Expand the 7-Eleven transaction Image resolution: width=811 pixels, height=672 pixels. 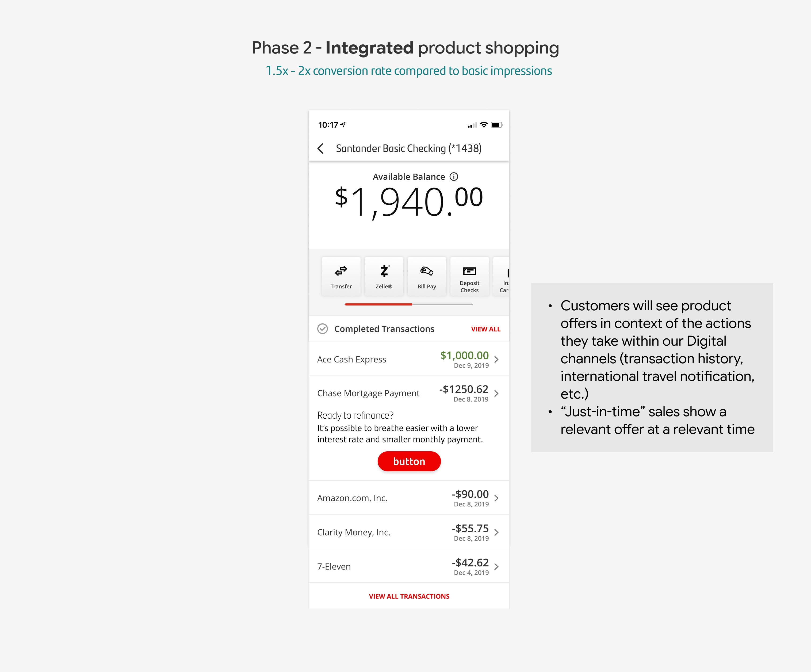[497, 566]
